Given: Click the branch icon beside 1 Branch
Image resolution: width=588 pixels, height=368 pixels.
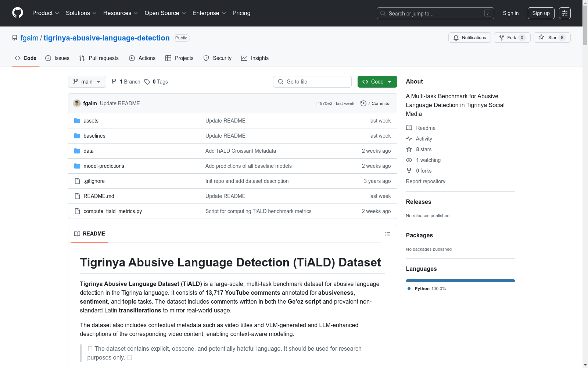Looking at the screenshot, I should pyautogui.click(x=114, y=82).
